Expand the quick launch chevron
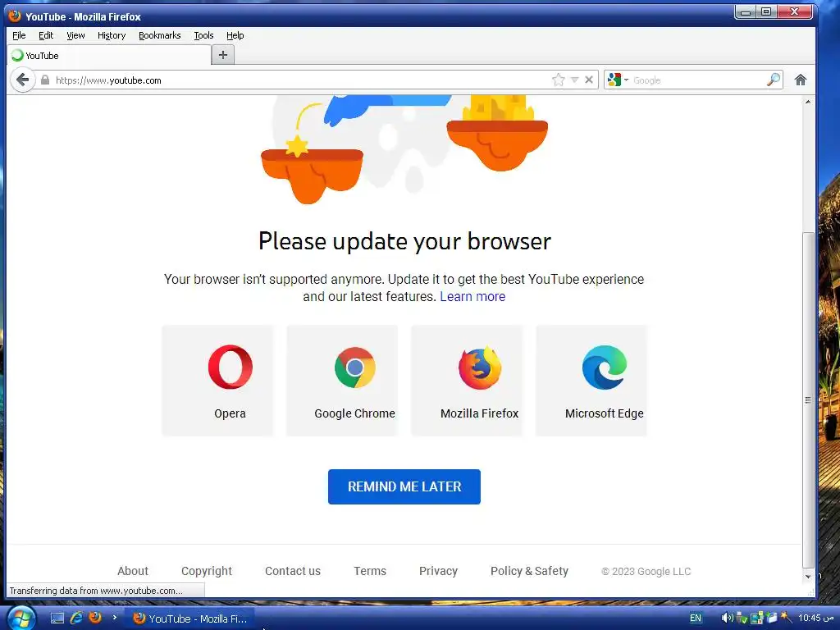Viewport: 840px width, 630px height. click(x=114, y=618)
